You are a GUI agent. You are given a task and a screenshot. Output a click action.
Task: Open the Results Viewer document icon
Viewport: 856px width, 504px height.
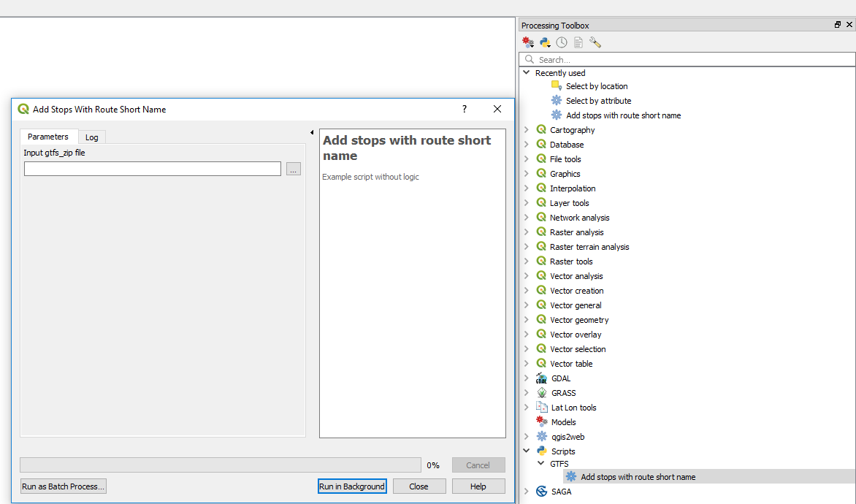(578, 43)
